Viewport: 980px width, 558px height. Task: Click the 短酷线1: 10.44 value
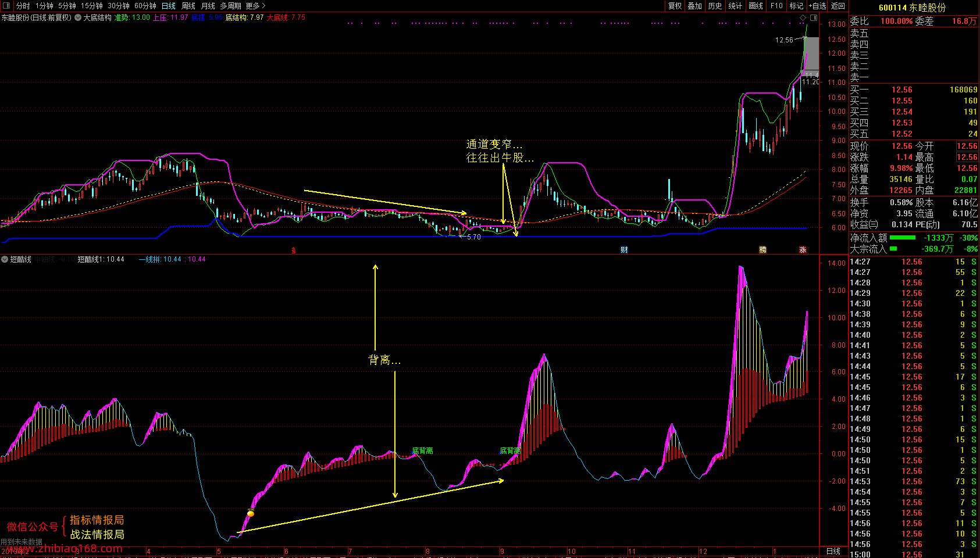[101, 259]
